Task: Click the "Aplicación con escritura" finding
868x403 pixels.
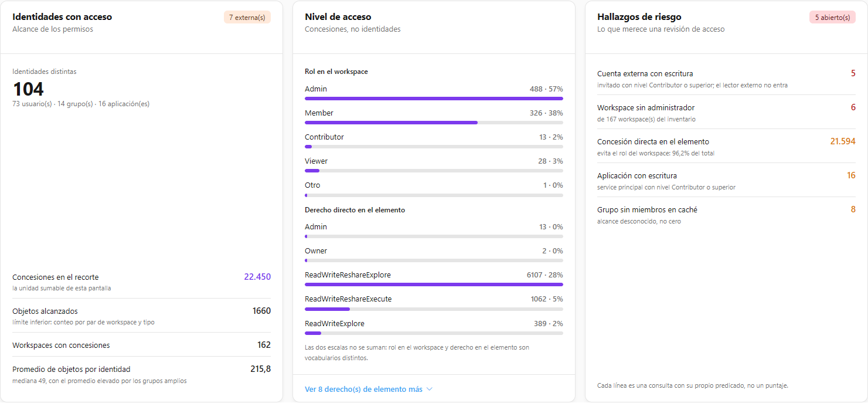Action: click(726, 180)
